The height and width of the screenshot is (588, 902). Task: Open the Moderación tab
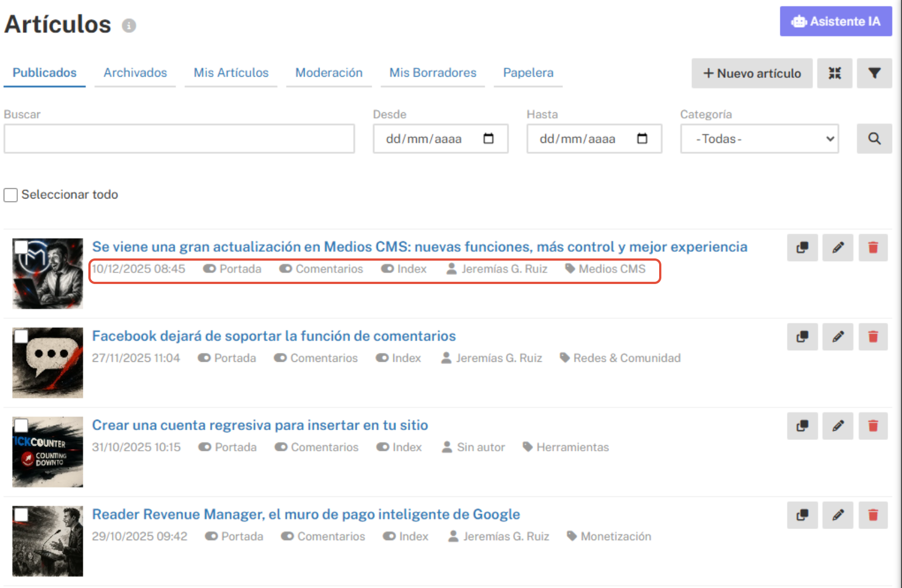point(329,73)
